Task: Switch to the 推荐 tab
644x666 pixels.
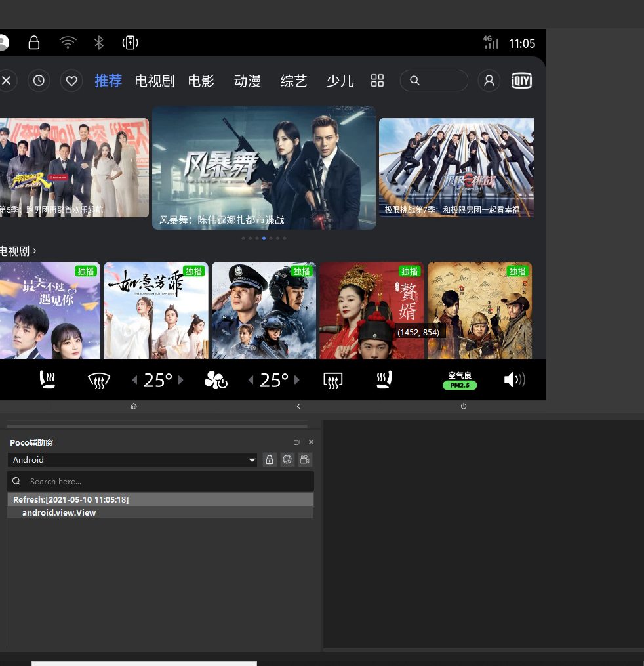Action: (x=108, y=81)
